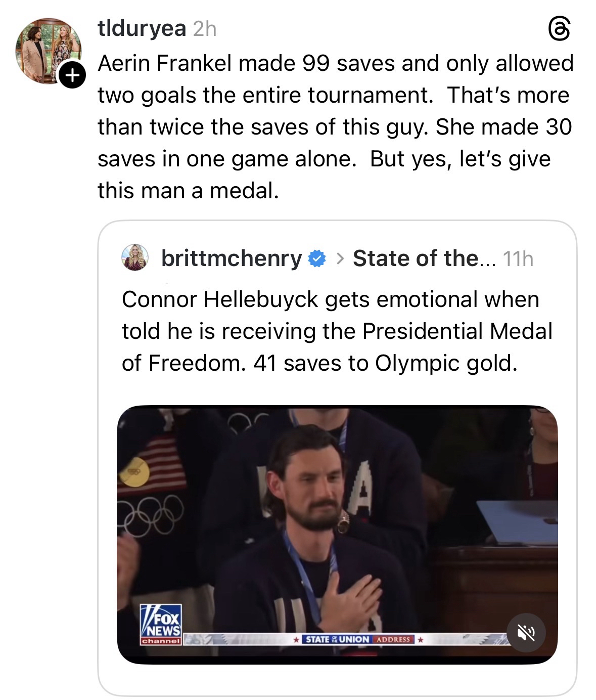Tap the Threads logo icon
Image resolution: width=596 pixels, height=700 pixels.
pyautogui.click(x=560, y=29)
